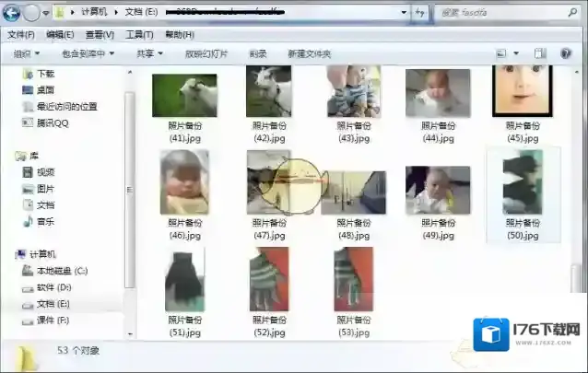Click 计算机 in the address bar path

point(95,12)
